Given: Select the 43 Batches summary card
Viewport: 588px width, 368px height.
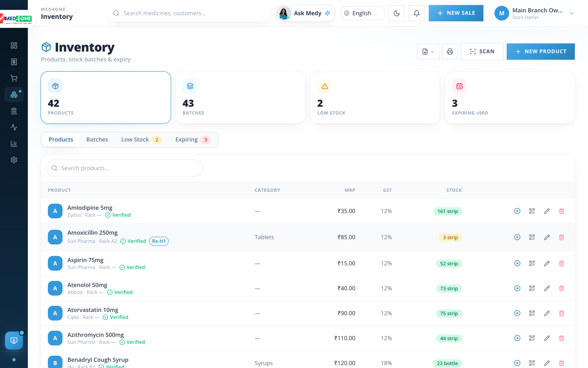Looking at the screenshot, I should point(240,98).
